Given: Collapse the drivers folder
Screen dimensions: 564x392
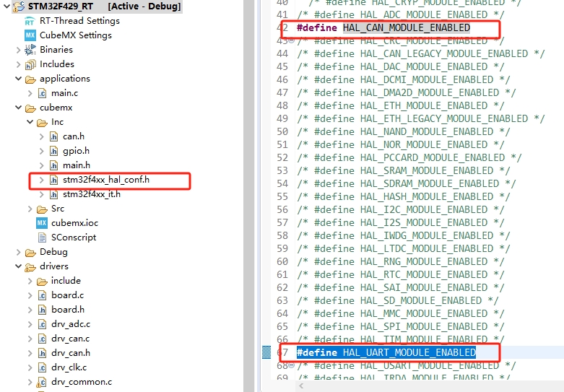Looking at the screenshot, I should point(18,266).
